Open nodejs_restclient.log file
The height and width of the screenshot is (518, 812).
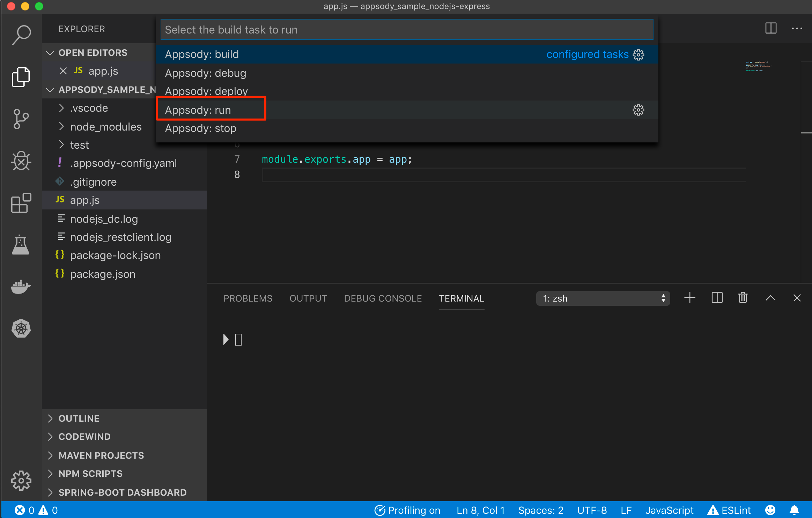click(x=124, y=237)
